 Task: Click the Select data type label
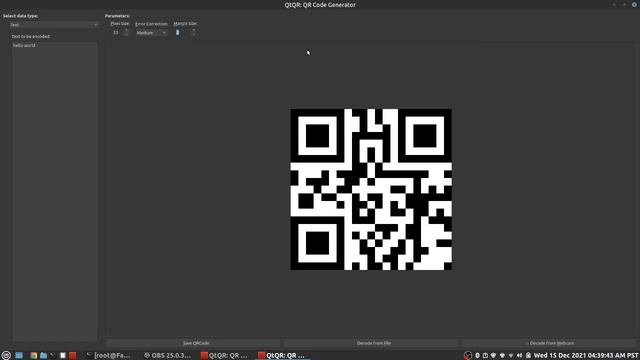tap(20, 16)
